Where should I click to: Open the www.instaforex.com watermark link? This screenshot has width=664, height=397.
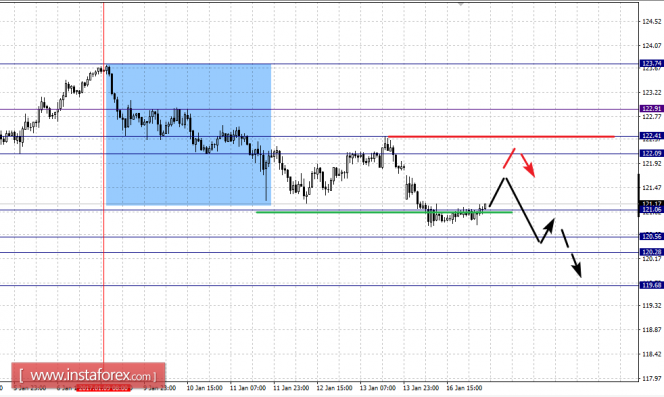click(x=89, y=375)
